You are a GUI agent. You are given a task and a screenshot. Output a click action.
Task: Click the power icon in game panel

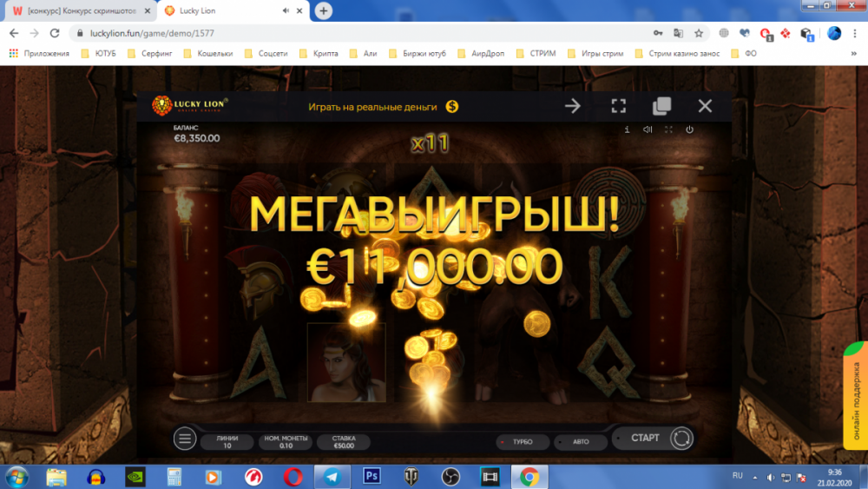[x=689, y=129]
